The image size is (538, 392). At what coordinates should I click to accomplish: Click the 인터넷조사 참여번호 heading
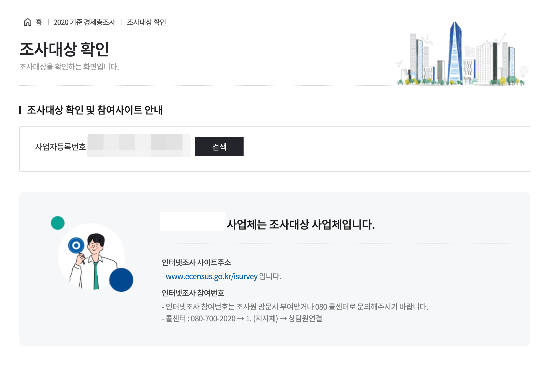(193, 293)
